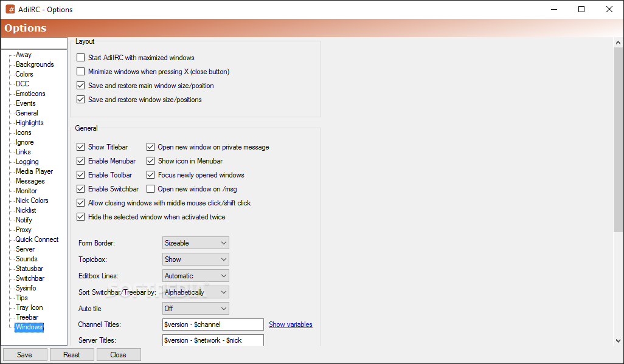Disable the Enable Menubar checkbox
Screen dimensions: 624x364
pyautogui.click(x=81, y=160)
